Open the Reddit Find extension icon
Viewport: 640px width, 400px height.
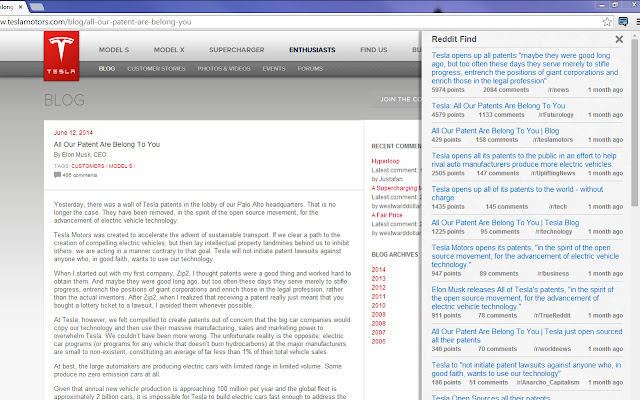tap(623, 22)
